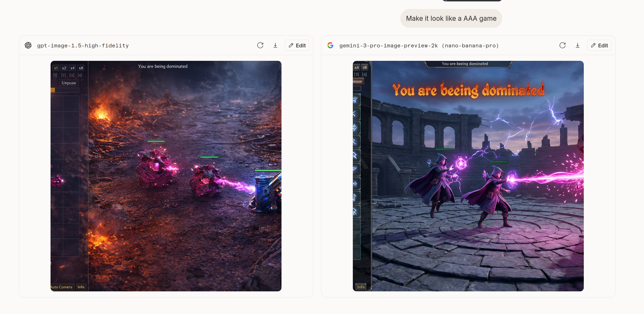Click the orange progress bar in left image

click(x=53, y=90)
